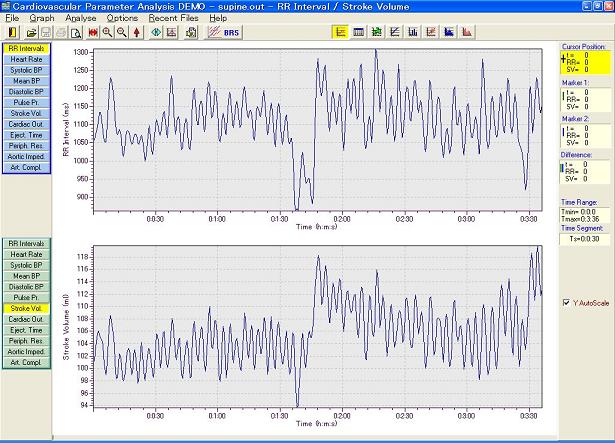The image size is (615, 443).
Task: Select RR Intervals for the bottom graph
Action: [26, 244]
